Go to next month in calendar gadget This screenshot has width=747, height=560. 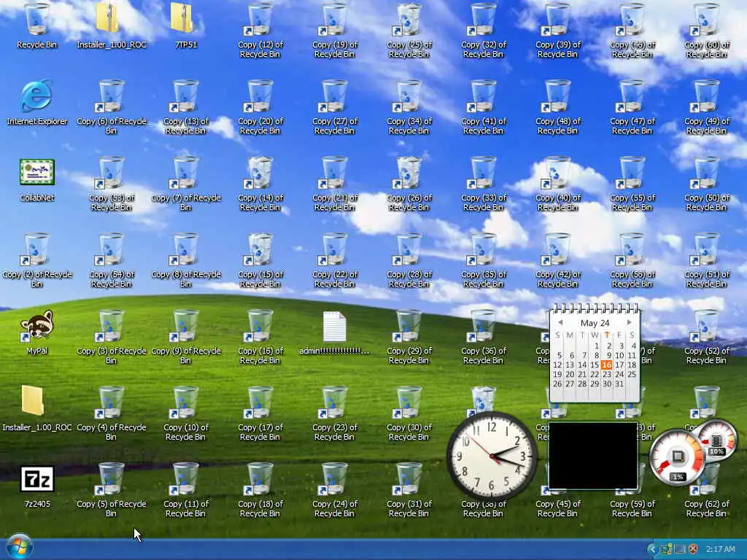630,322
